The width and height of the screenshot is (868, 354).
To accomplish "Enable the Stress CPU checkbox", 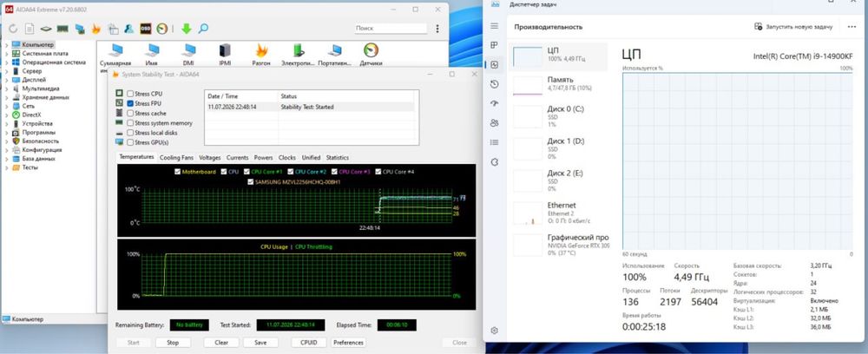I will tap(130, 94).
